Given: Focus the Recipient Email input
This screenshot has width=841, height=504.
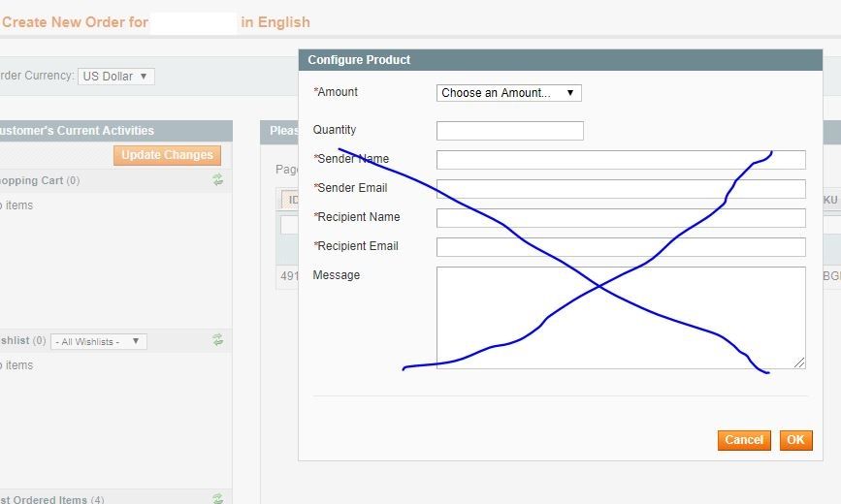Looking at the screenshot, I should [x=621, y=247].
